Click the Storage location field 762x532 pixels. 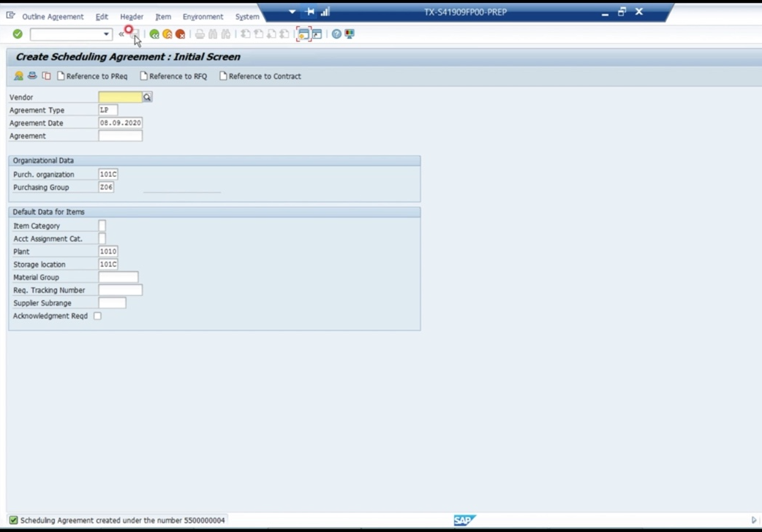coord(108,265)
